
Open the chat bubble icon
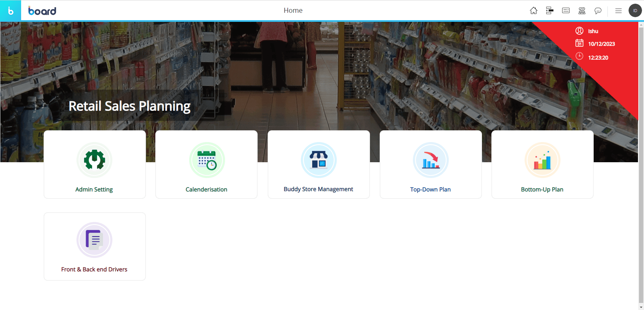click(598, 10)
